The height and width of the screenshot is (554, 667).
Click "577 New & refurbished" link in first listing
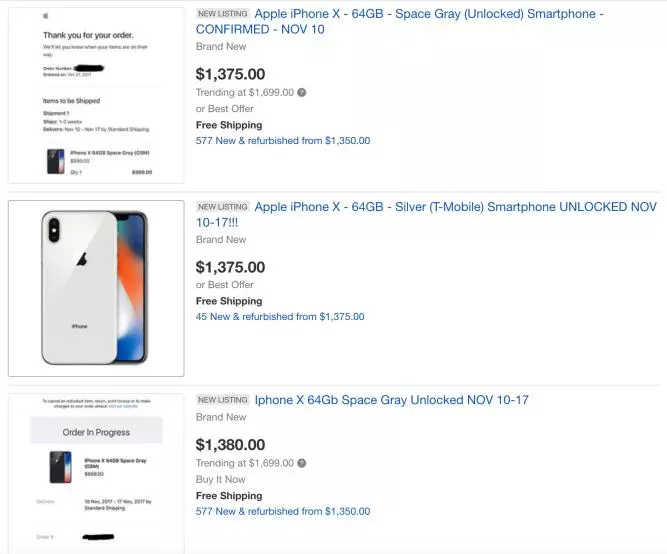pos(283,141)
